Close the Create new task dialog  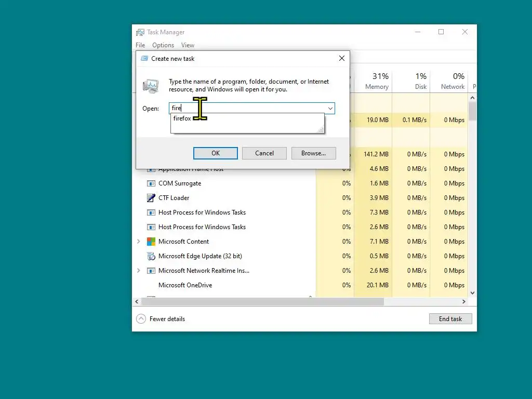[x=342, y=58]
